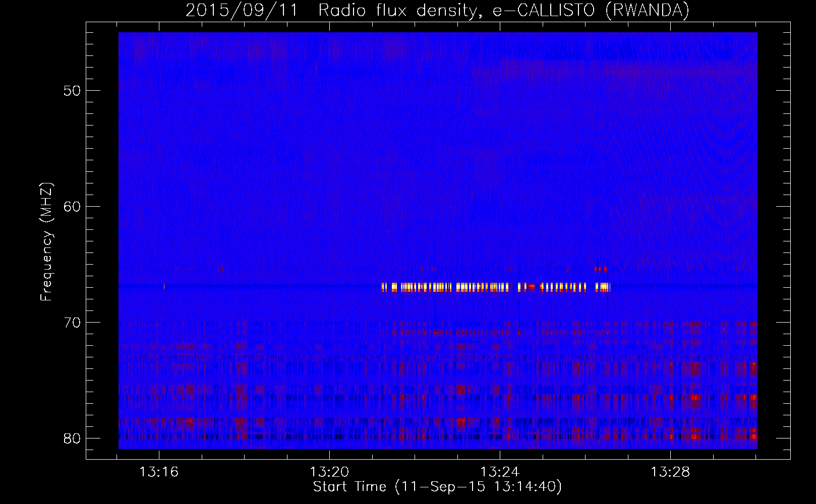Click the '70' frequency tick label
The height and width of the screenshot is (504, 816).
click(x=72, y=323)
